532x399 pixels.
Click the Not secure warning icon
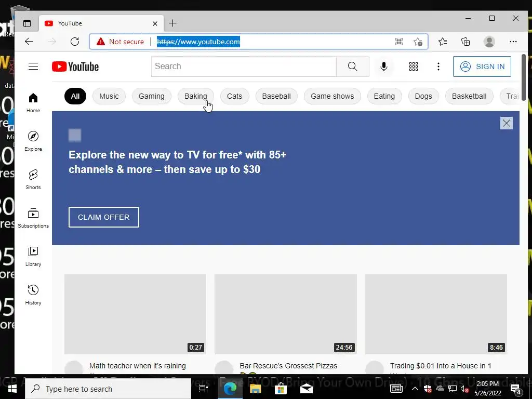coord(101,42)
